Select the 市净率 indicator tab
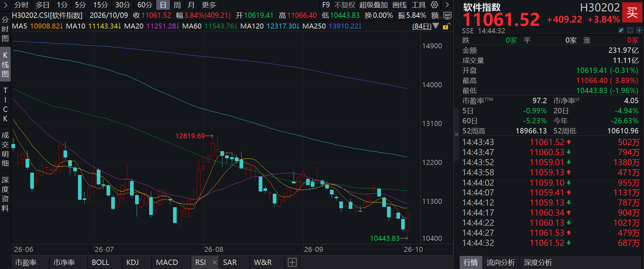Image resolution: width=644 pixels, height=269 pixels. pyautogui.click(x=64, y=262)
